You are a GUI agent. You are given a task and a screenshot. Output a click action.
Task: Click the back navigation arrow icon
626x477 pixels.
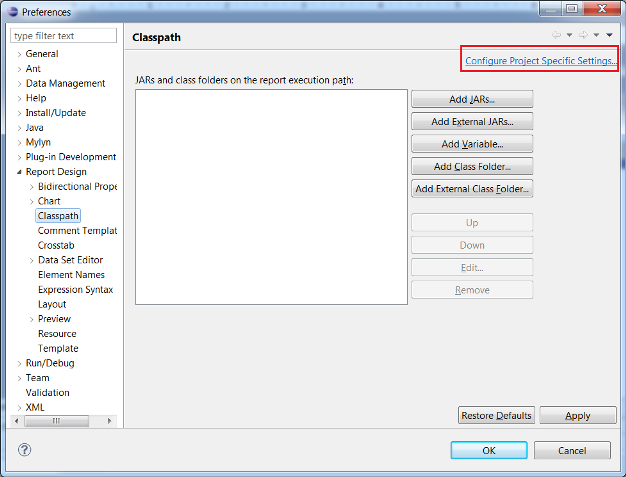tap(556, 35)
